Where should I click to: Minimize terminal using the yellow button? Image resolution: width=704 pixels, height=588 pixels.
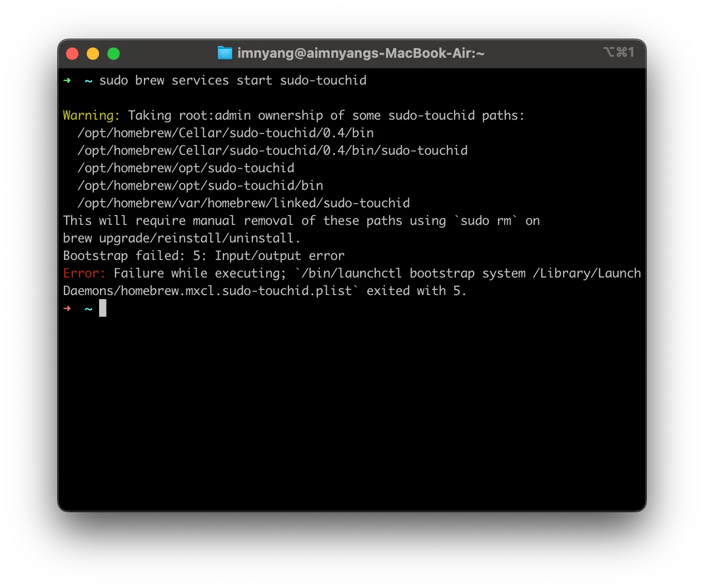tap(93, 54)
